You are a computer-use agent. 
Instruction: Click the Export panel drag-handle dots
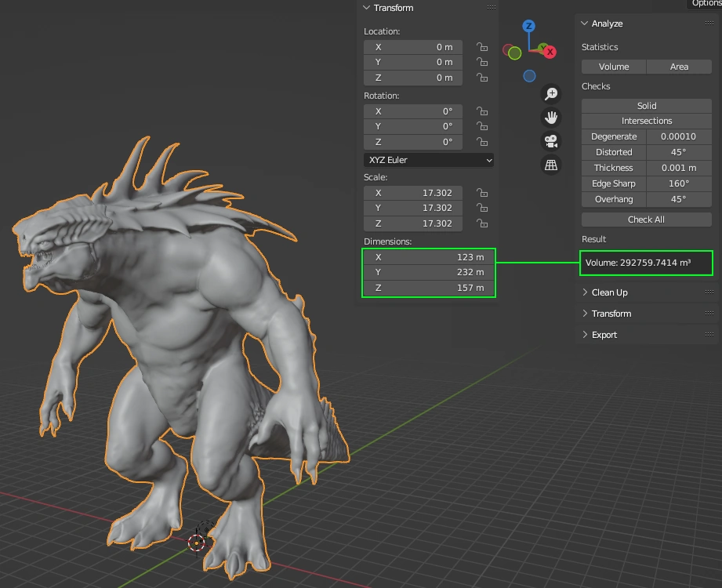709,334
